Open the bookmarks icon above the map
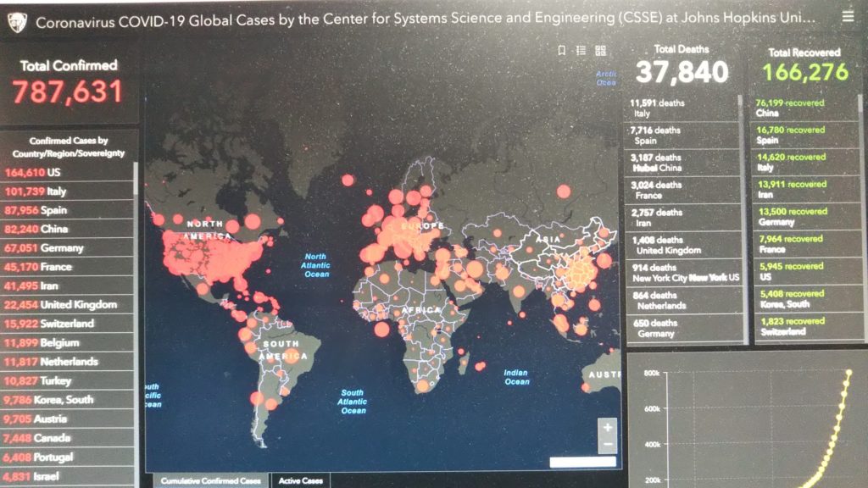Screen dimensions: 868x488 (561, 51)
